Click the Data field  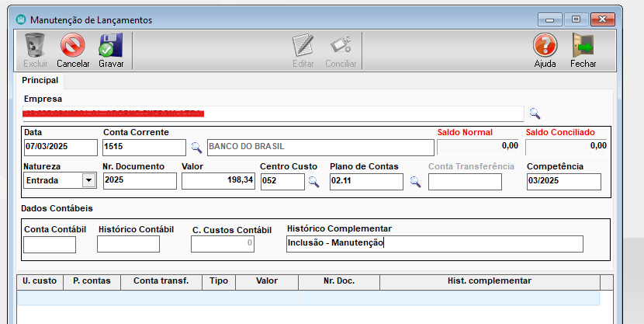[x=61, y=148]
